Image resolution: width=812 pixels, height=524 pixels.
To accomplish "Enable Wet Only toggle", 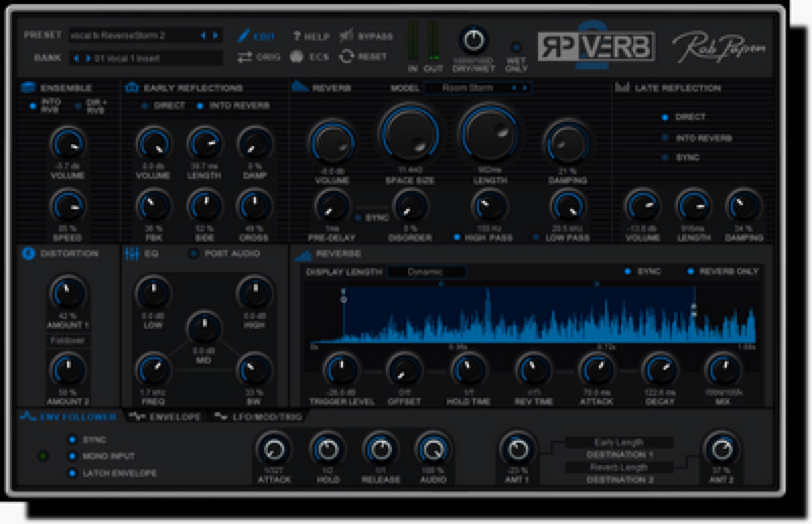I will coord(516,47).
